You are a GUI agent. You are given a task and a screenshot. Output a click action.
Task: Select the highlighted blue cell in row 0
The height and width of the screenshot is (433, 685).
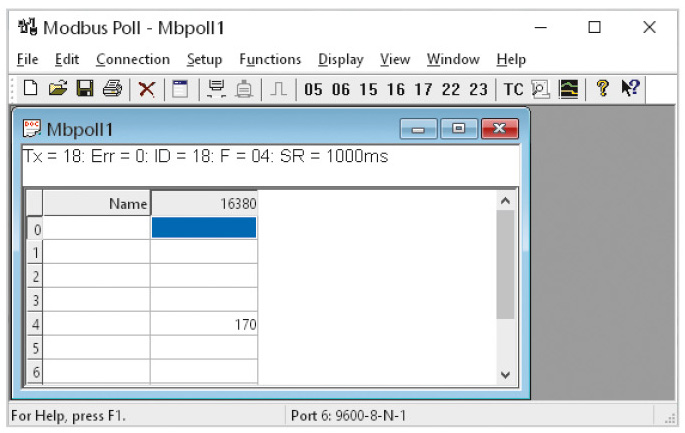[x=204, y=228]
